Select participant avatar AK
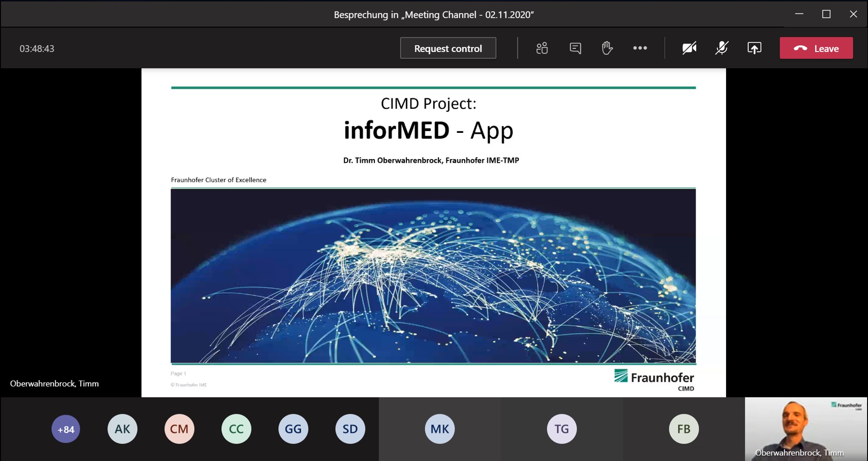This screenshot has height=461, width=868. point(123,429)
